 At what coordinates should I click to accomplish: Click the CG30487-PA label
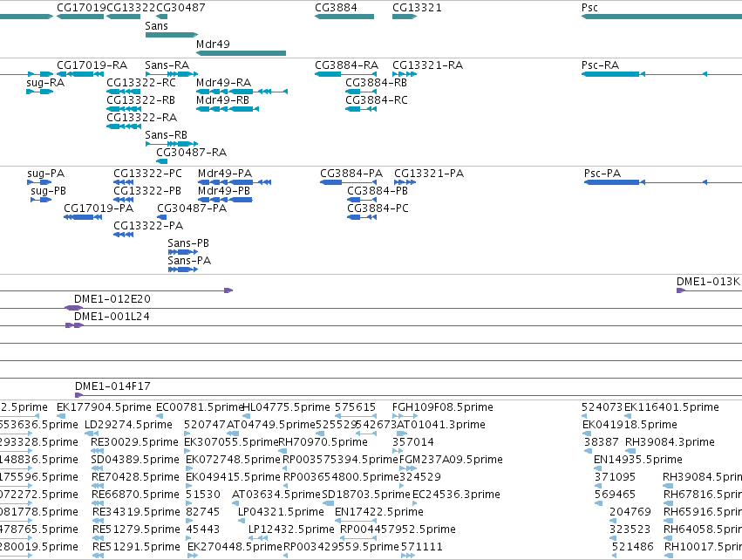(x=192, y=208)
